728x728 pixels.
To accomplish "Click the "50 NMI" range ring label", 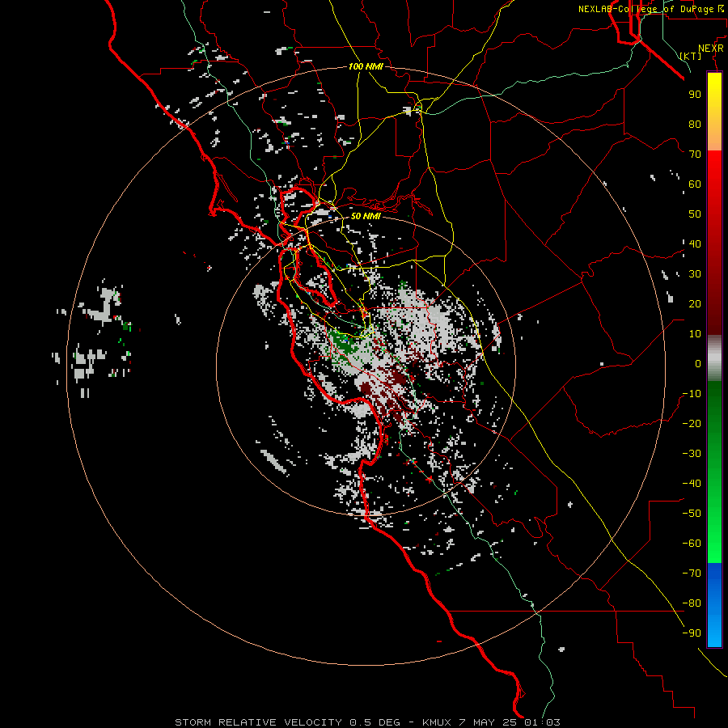I will 366,216.
